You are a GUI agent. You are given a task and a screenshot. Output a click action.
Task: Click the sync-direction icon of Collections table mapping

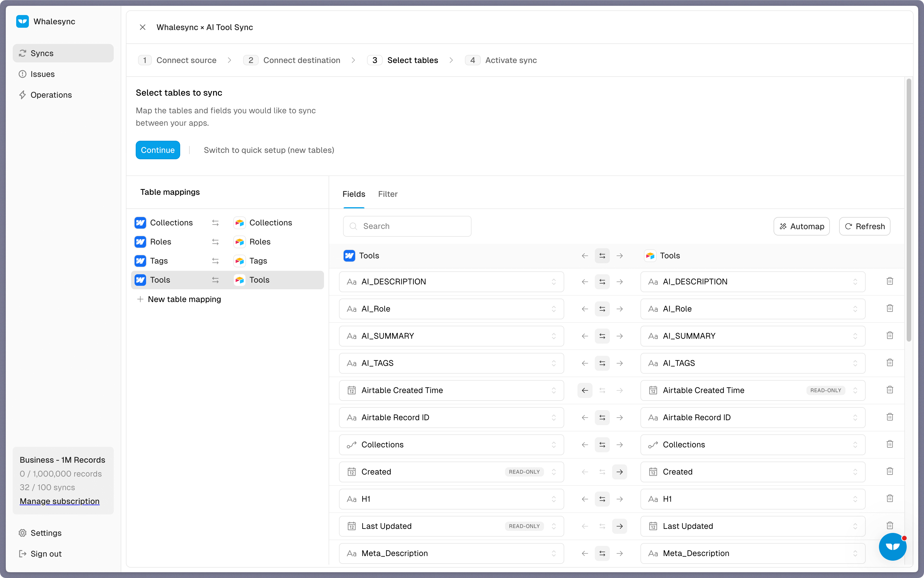(215, 223)
